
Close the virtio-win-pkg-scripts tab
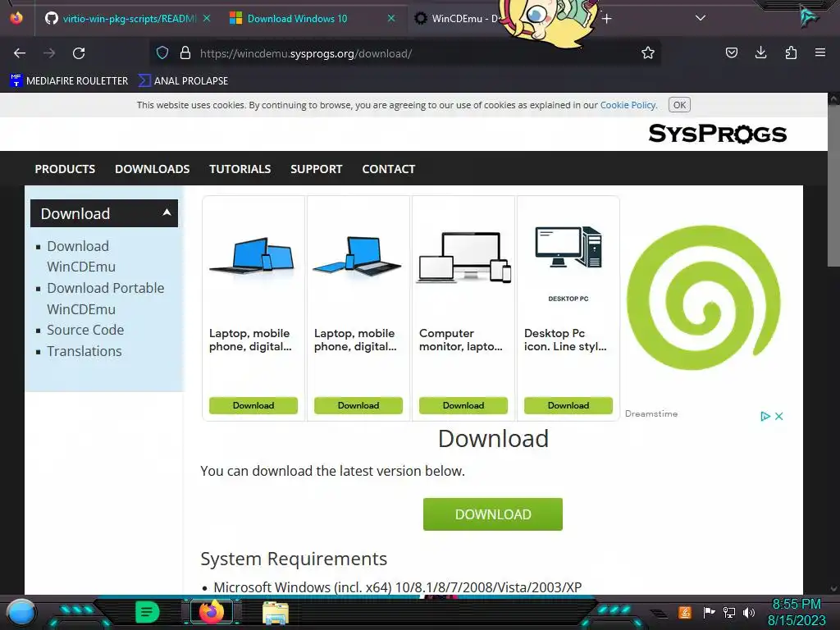pos(207,18)
